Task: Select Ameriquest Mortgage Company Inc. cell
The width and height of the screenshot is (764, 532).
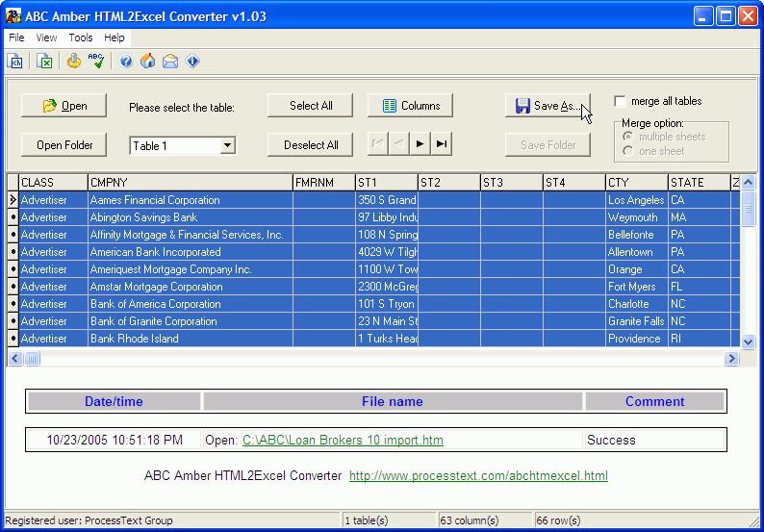Action: click(191, 269)
